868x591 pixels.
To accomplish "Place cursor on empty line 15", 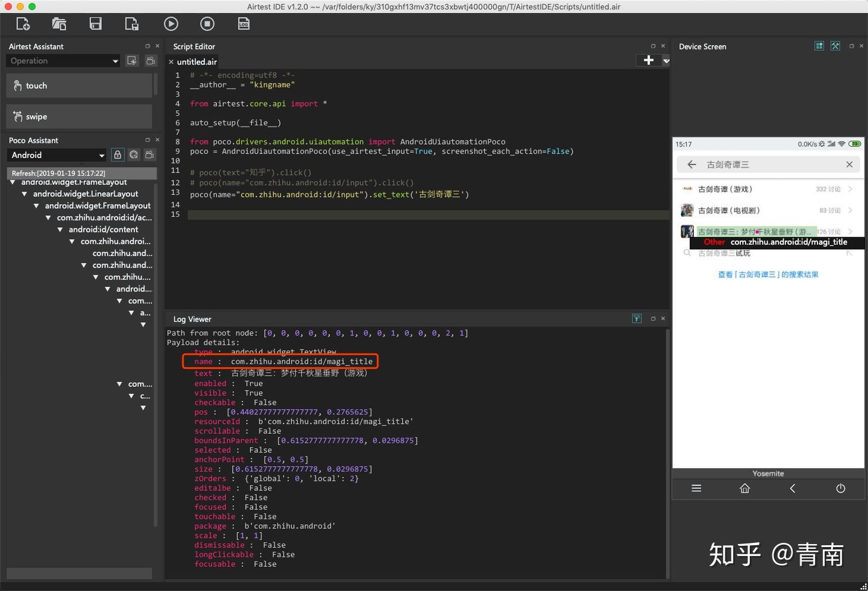I will [x=428, y=215].
